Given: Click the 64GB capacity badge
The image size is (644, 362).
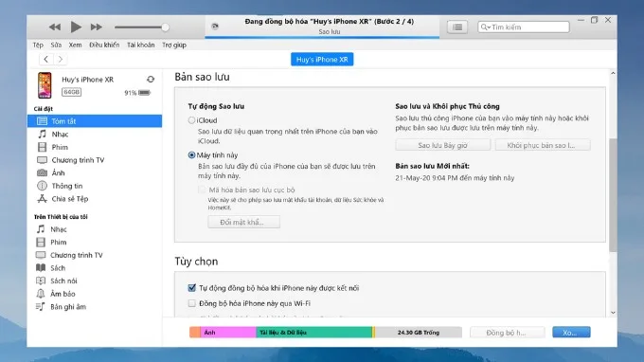Looking at the screenshot, I should pyautogui.click(x=71, y=92).
